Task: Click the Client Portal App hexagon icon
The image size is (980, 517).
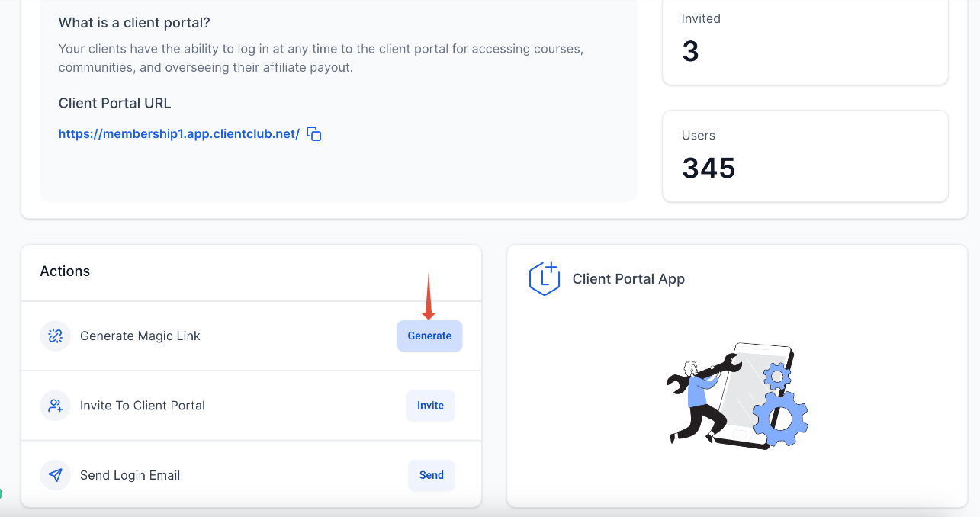Action: pyautogui.click(x=545, y=278)
